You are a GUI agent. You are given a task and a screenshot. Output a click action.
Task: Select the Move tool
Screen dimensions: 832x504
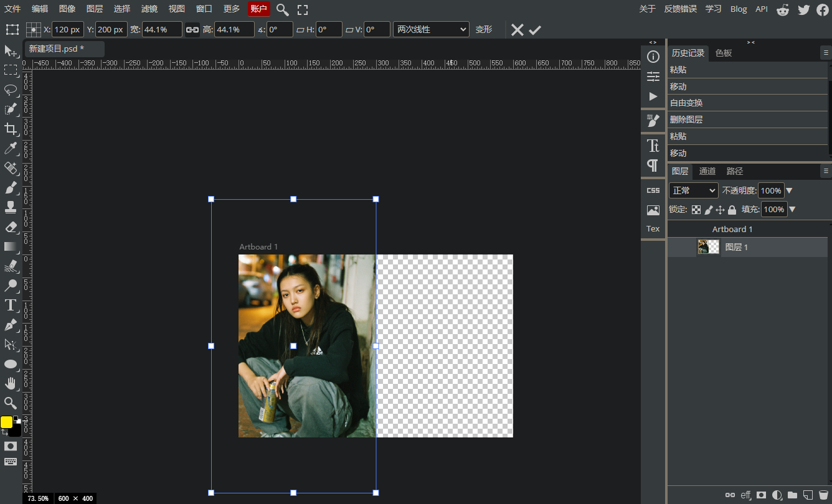point(11,50)
